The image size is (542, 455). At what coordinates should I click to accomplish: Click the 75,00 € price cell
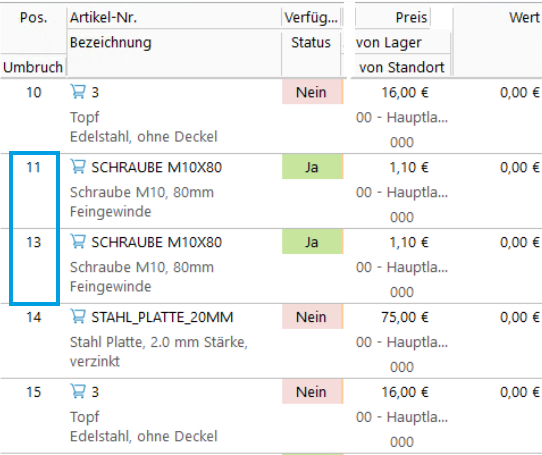coord(405,317)
